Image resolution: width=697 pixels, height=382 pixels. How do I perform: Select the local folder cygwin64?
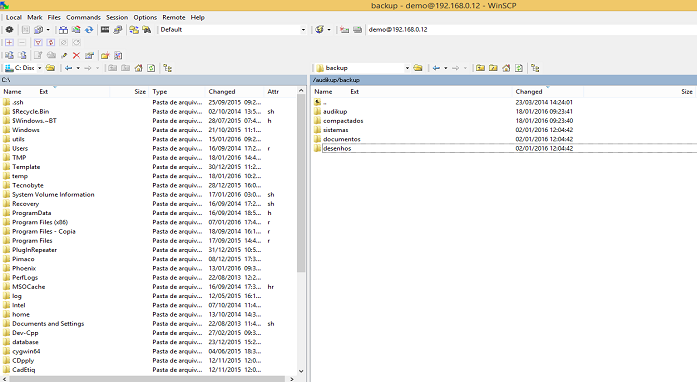pyautogui.click(x=26, y=351)
